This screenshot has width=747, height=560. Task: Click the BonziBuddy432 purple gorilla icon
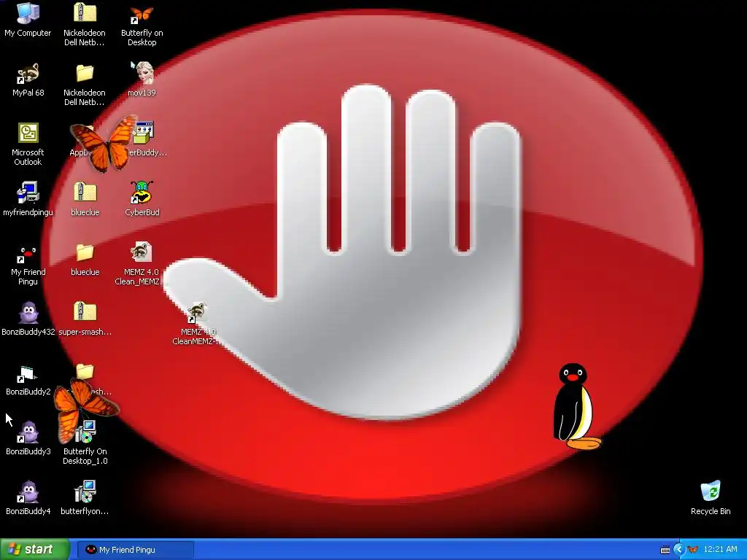pos(28,313)
